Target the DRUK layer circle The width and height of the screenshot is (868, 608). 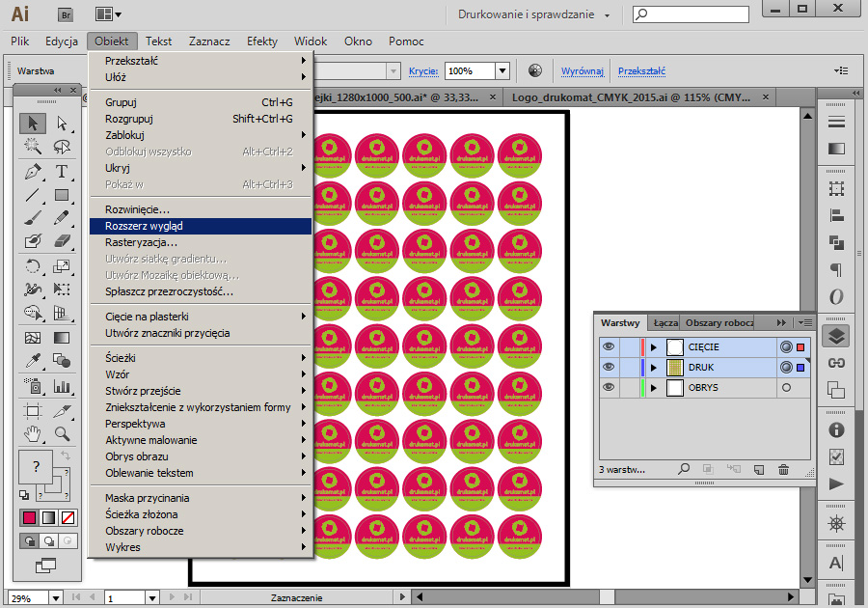[x=786, y=367]
